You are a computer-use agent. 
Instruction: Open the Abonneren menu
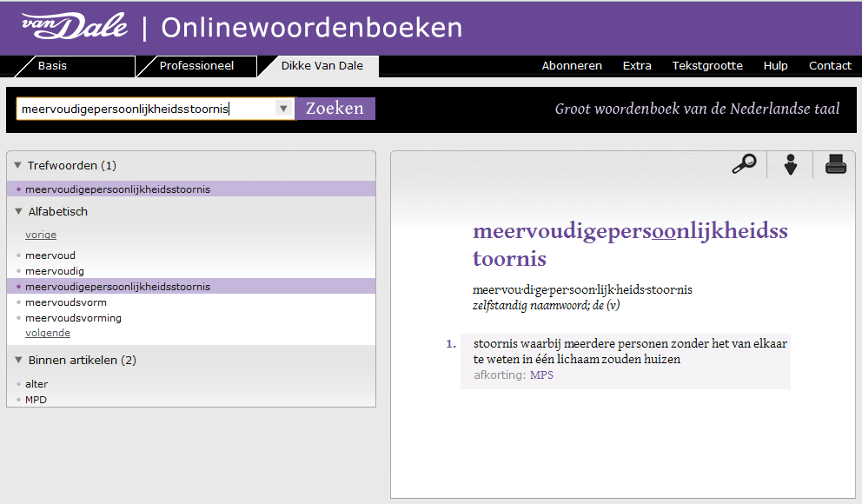point(572,65)
